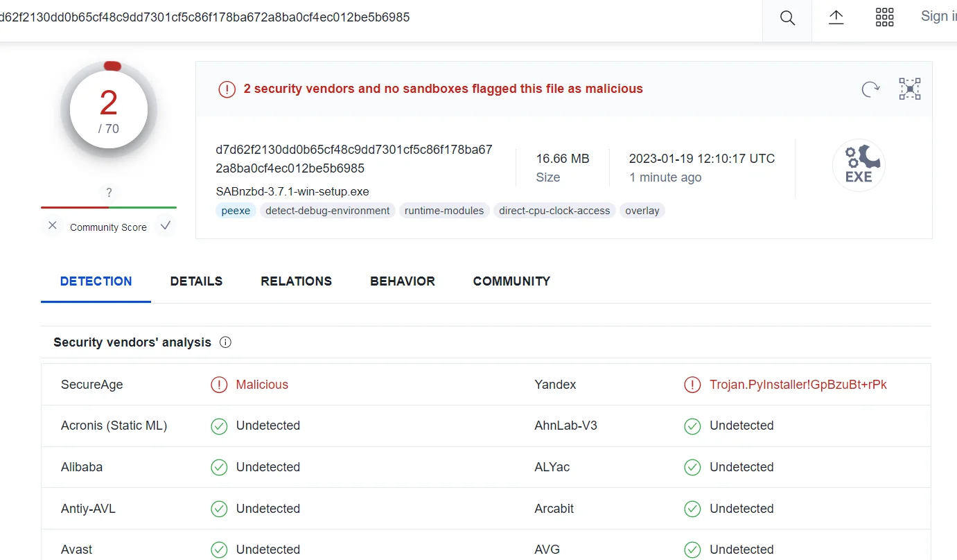Click the direct-cpu-clock-access tag
This screenshot has height=560, width=957.
(554, 211)
